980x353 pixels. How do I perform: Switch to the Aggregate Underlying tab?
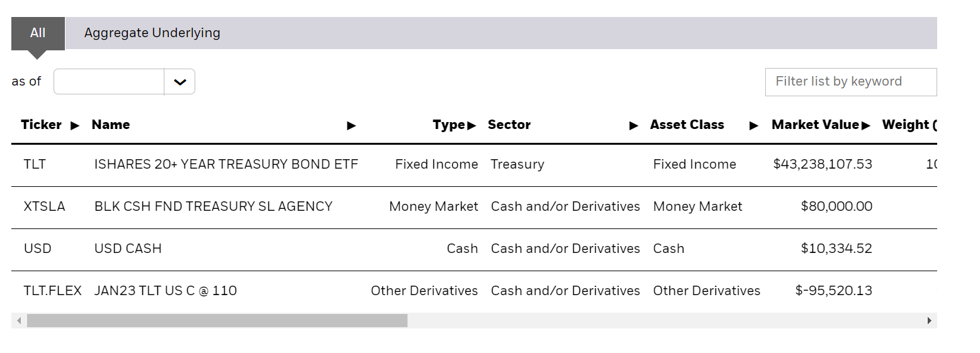point(152,33)
